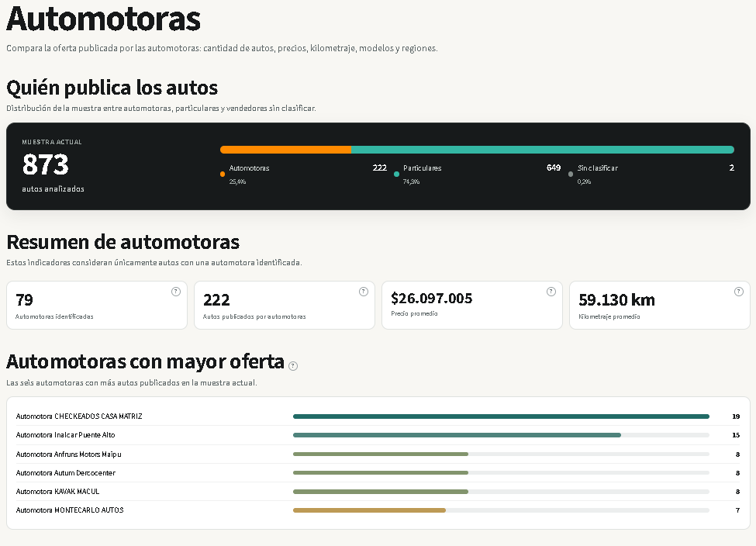The image size is (756, 546).
Task: Click the 25,4% Automotoras percentage
Action: pyautogui.click(x=238, y=181)
